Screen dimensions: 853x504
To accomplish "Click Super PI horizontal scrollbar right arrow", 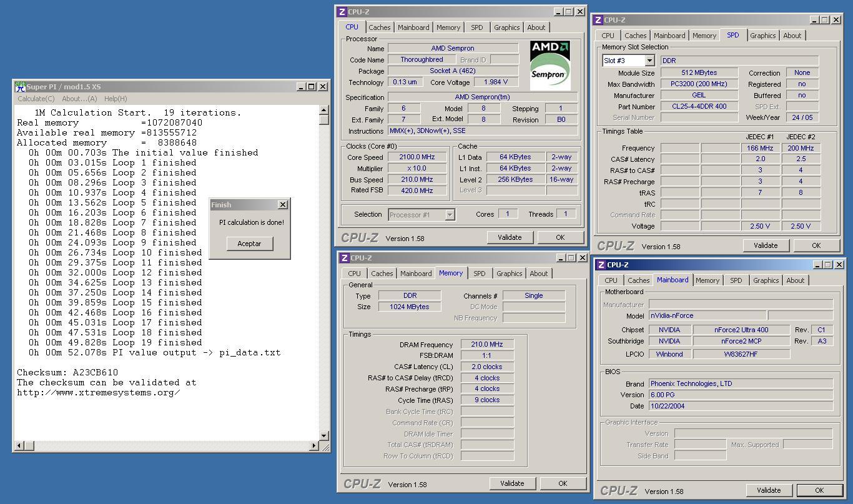I will click(x=313, y=445).
